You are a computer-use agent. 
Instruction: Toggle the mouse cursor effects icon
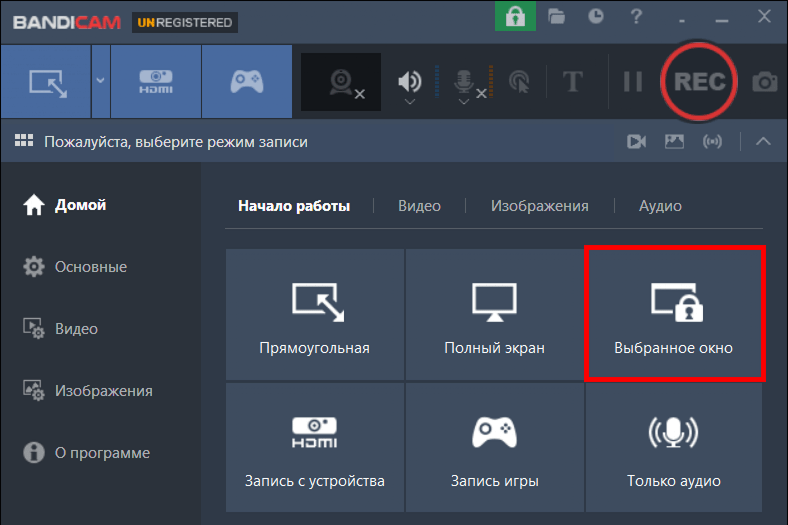519,81
